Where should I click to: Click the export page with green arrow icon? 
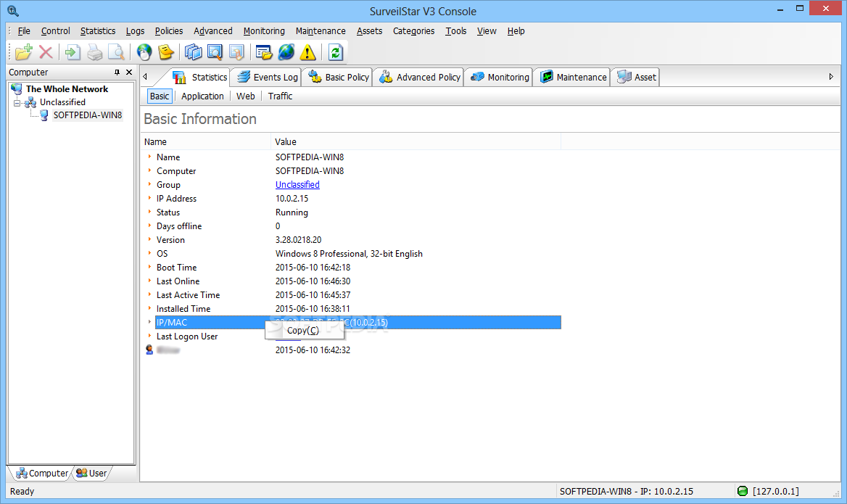coord(73,52)
